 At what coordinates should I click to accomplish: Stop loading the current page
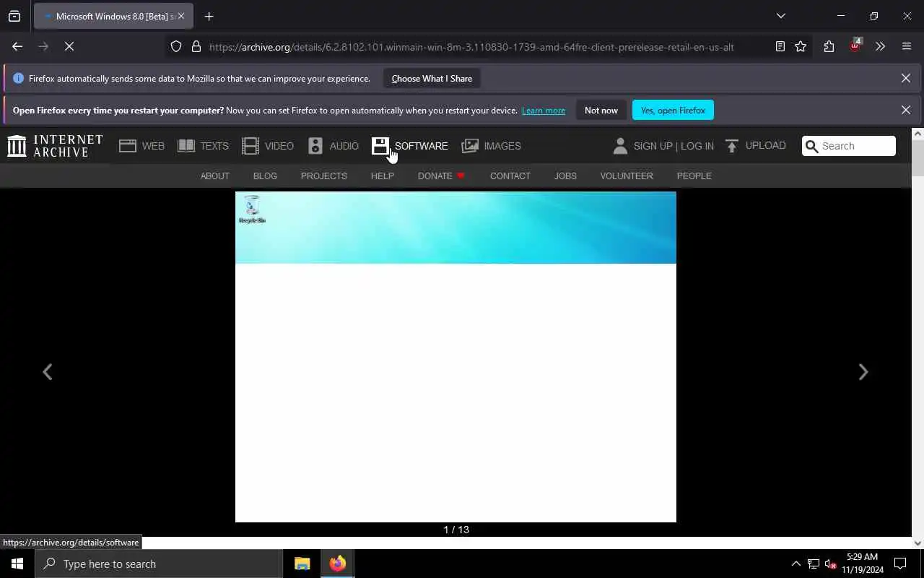pos(69,46)
